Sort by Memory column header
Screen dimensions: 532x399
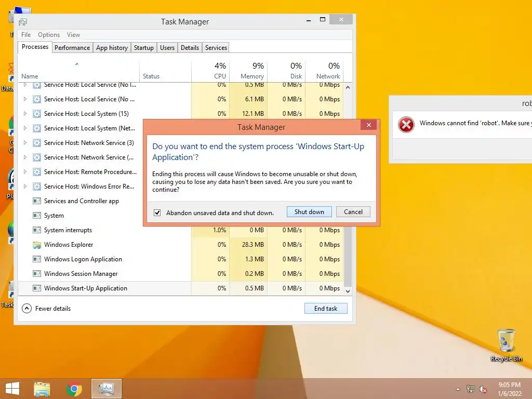tap(248, 71)
